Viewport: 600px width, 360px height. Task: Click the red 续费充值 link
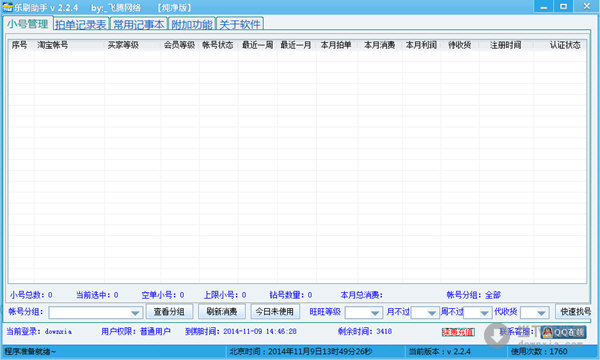pyautogui.click(x=458, y=332)
